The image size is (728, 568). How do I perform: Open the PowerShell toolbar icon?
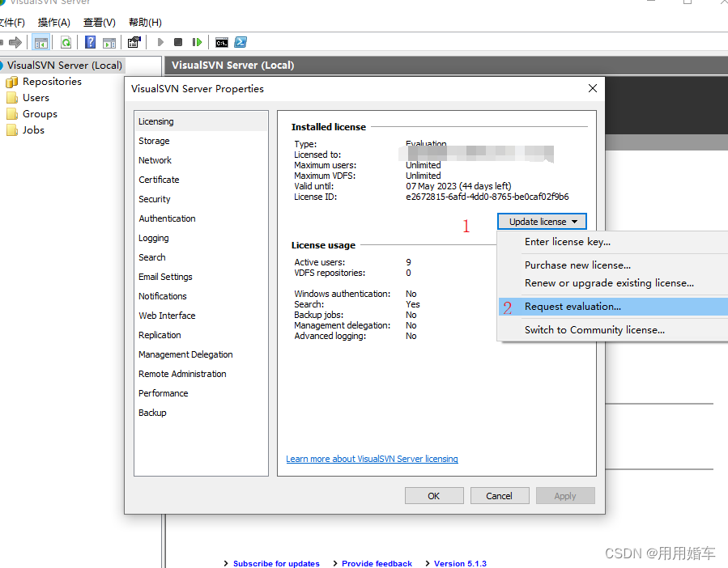coord(241,43)
